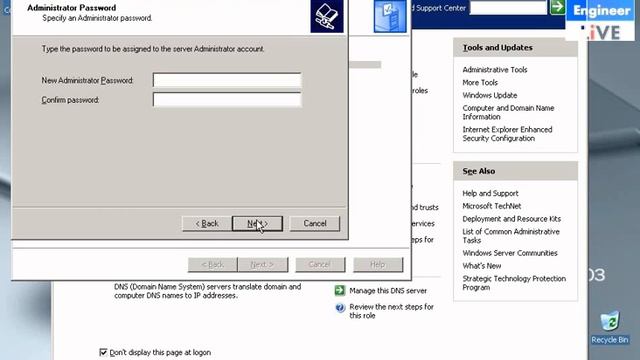The width and height of the screenshot is (640, 360).
Task: Cancel the Administrator Password wizard
Action: click(x=315, y=224)
